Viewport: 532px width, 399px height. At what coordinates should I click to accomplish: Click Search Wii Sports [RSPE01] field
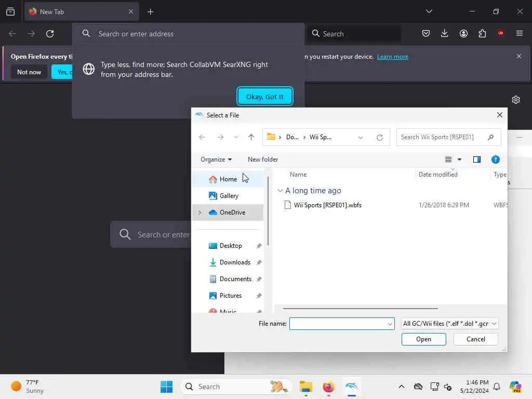pyautogui.click(x=448, y=137)
